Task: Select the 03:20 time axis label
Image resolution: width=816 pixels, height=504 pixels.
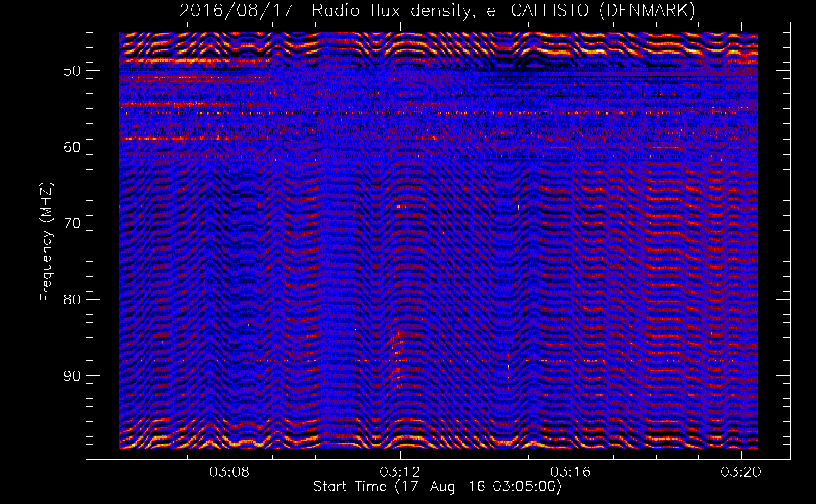Action: [741, 472]
